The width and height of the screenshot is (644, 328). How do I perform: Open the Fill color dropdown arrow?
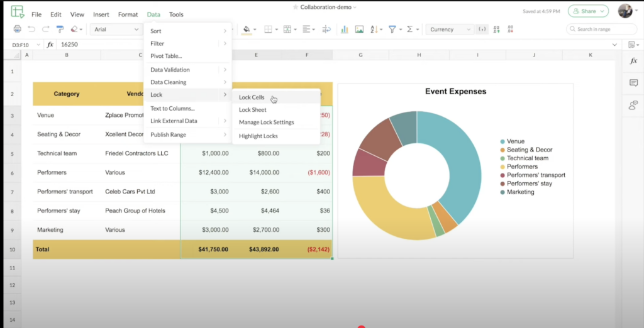coord(255,30)
